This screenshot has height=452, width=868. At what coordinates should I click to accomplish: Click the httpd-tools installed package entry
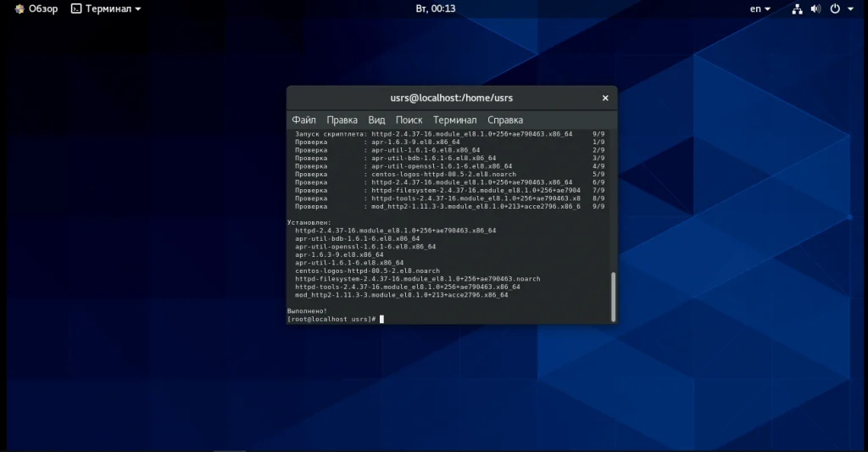point(408,287)
